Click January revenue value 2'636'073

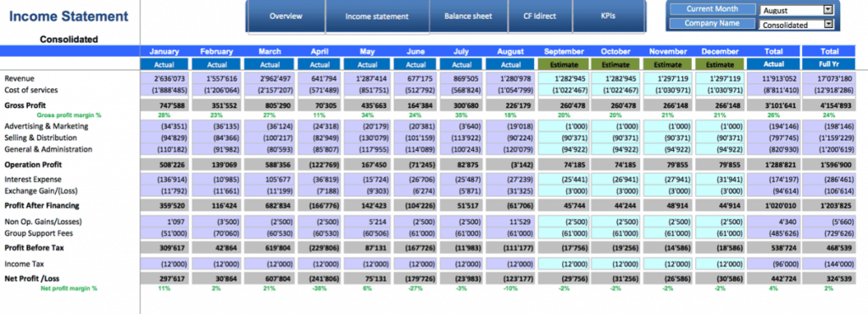[x=164, y=79]
